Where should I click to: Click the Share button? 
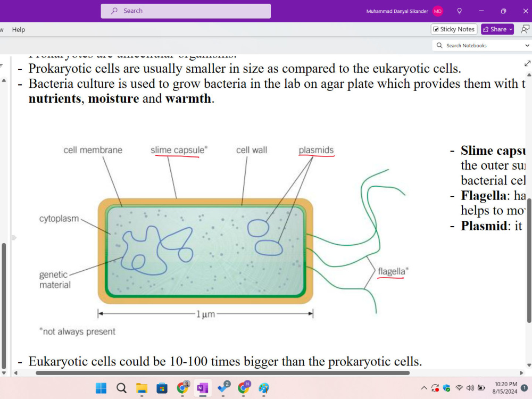(x=497, y=29)
